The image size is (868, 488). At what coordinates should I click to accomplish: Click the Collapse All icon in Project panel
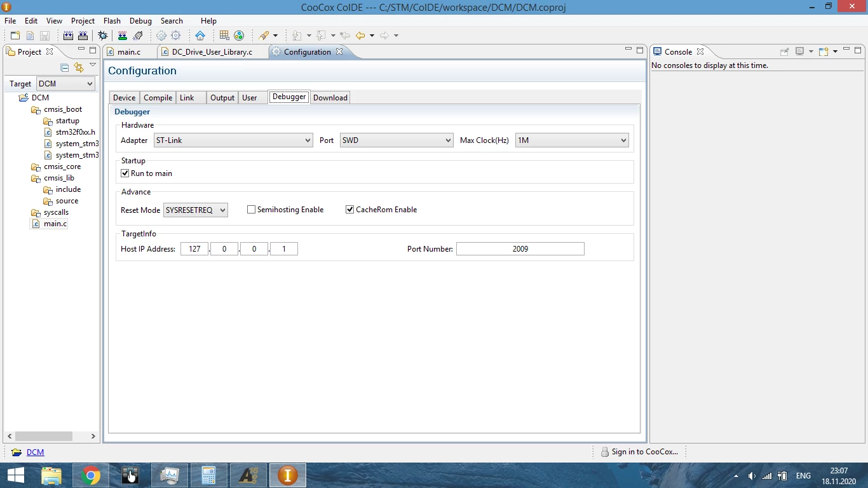pyautogui.click(x=64, y=67)
